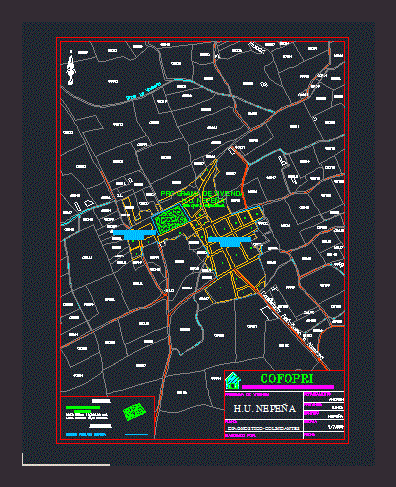Click the white legend heading at box top
This screenshot has height=487, width=396.
click(101, 401)
